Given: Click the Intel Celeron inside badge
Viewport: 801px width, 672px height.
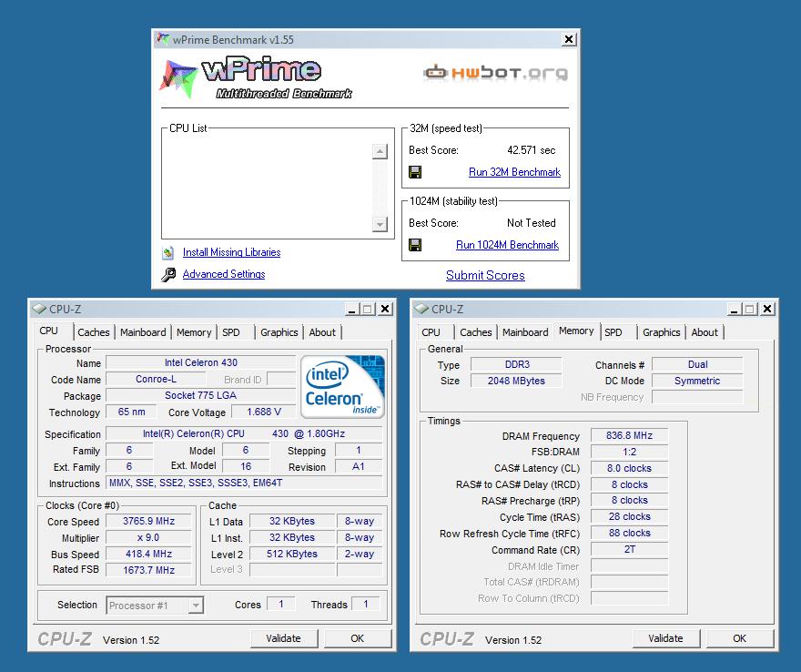Looking at the screenshot, I should 342,387.
